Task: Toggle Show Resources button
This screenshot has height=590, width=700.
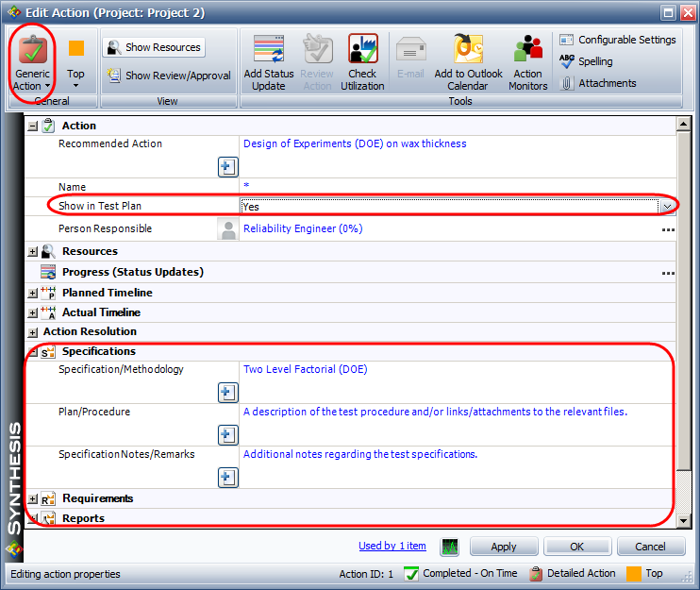Action: click(x=154, y=47)
